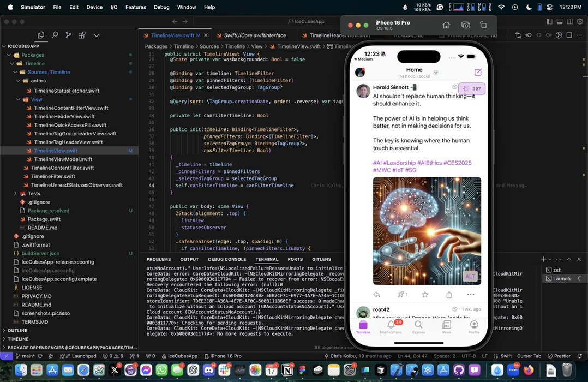Tap the share icon under Harold Sinnott's post

[x=449, y=295]
